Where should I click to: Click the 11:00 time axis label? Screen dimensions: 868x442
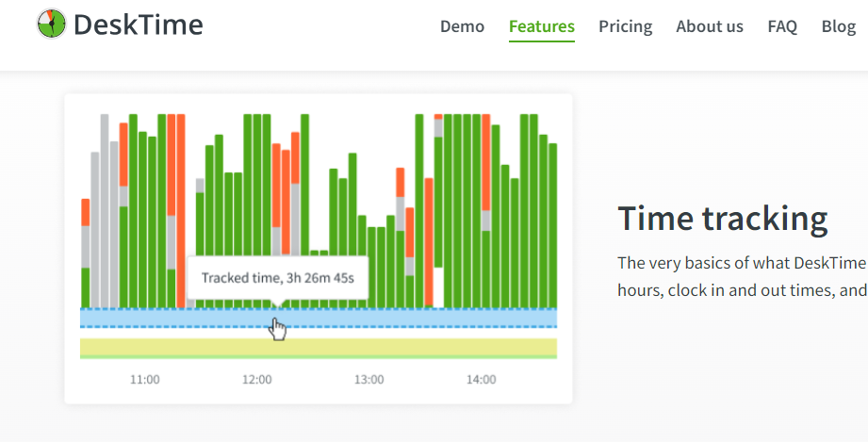(144, 380)
